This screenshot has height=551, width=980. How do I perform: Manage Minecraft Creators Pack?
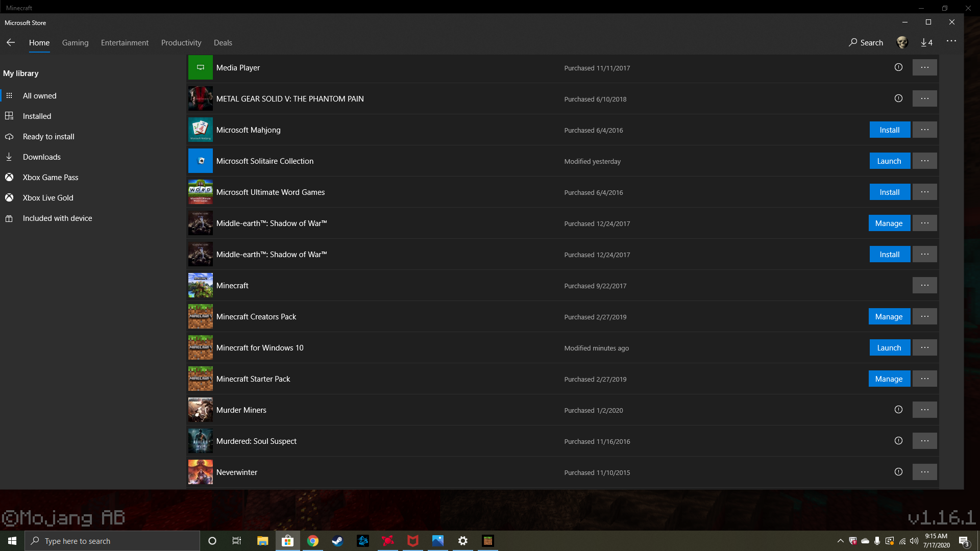[x=889, y=317]
